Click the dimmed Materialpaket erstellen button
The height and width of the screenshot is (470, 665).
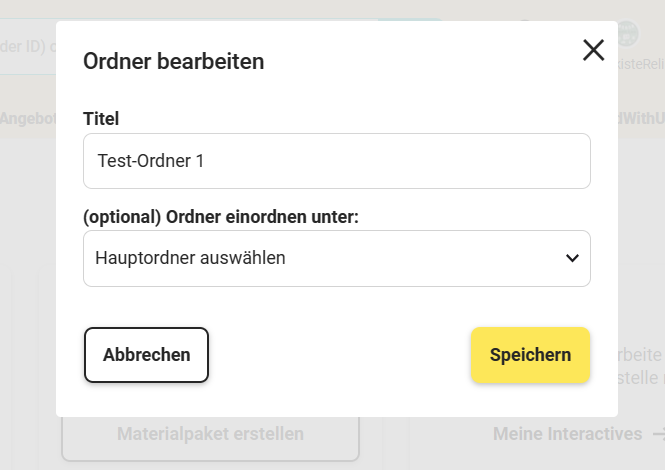(210, 435)
